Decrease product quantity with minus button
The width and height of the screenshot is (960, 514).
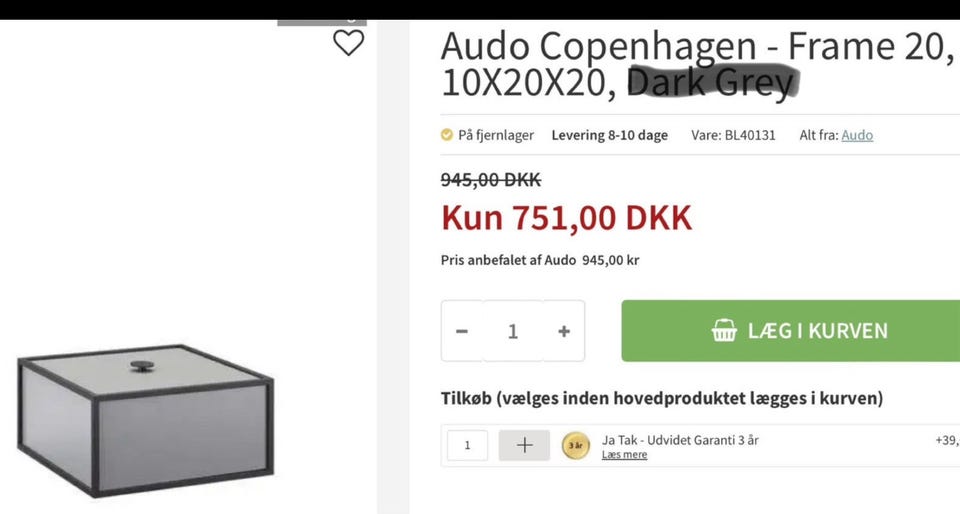(x=462, y=331)
